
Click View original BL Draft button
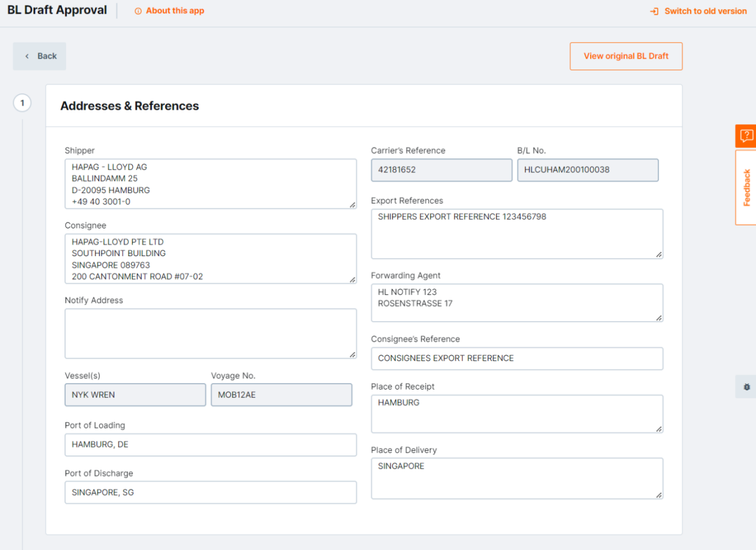click(626, 56)
